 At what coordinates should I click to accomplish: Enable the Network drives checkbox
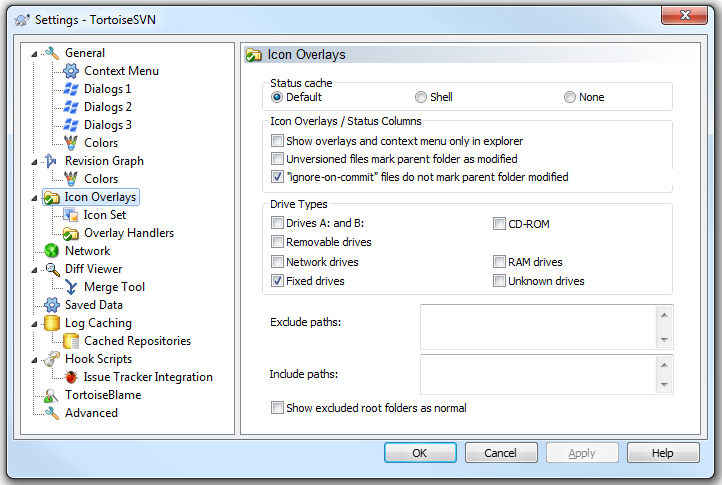point(278,262)
